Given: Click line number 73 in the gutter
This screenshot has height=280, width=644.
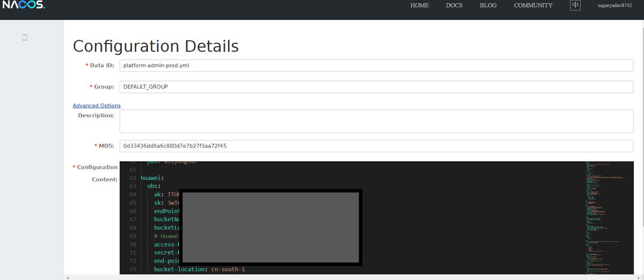Looking at the screenshot, I should tap(133, 269).
